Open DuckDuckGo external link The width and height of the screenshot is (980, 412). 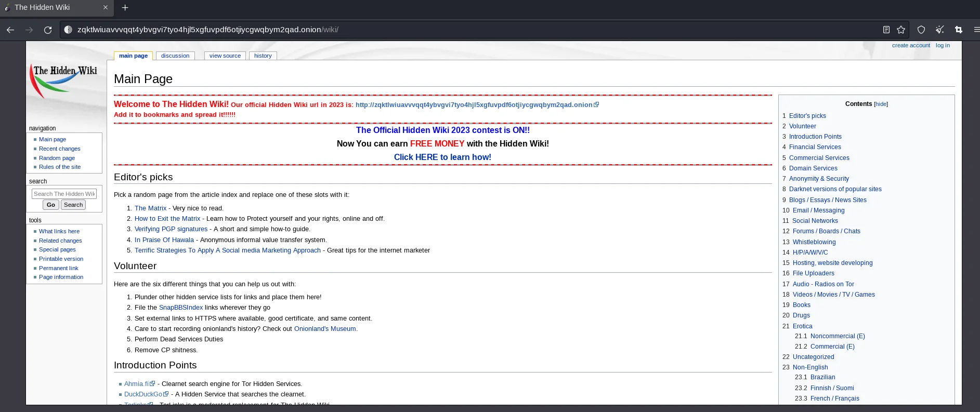click(146, 394)
